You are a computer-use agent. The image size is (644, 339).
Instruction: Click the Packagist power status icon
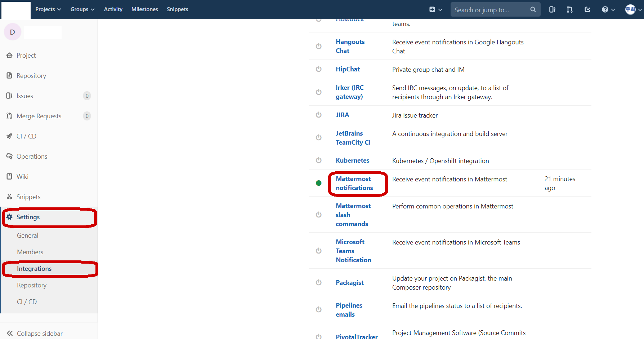318,282
